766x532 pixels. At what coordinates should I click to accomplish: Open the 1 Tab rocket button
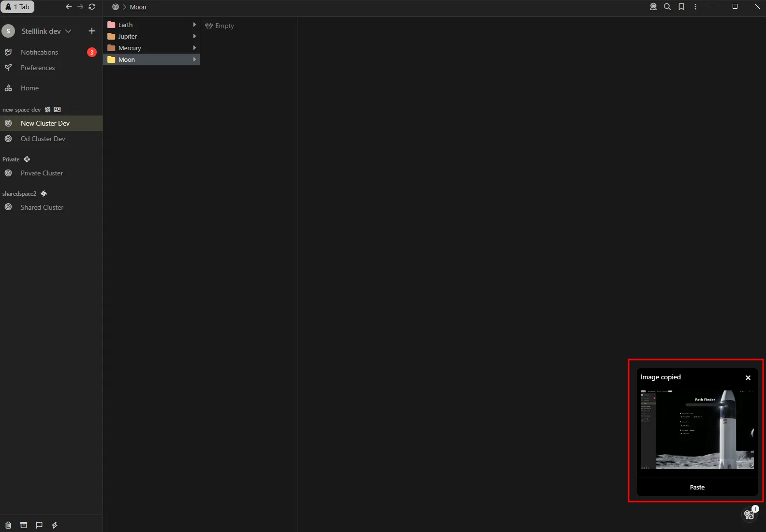(17, 7)
